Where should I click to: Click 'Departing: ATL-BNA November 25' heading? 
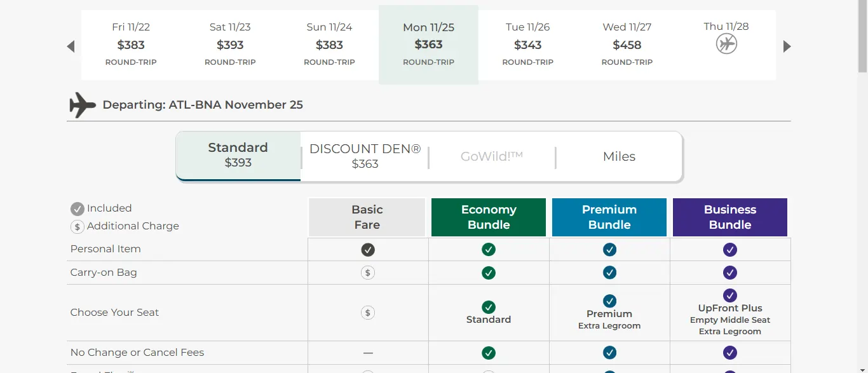click(x=203, y=105)
